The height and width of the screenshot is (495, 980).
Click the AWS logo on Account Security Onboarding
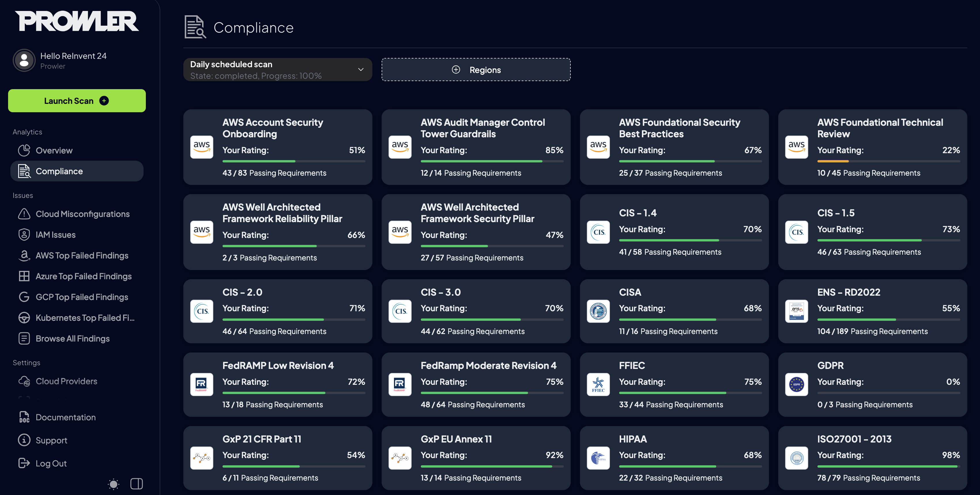click(x=202, y=147)
